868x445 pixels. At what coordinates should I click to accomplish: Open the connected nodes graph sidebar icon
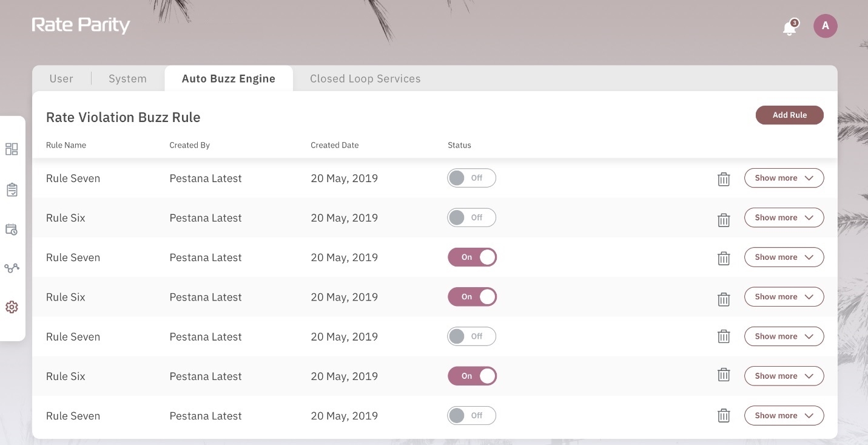pyautogui.click(x=12, y=268)
